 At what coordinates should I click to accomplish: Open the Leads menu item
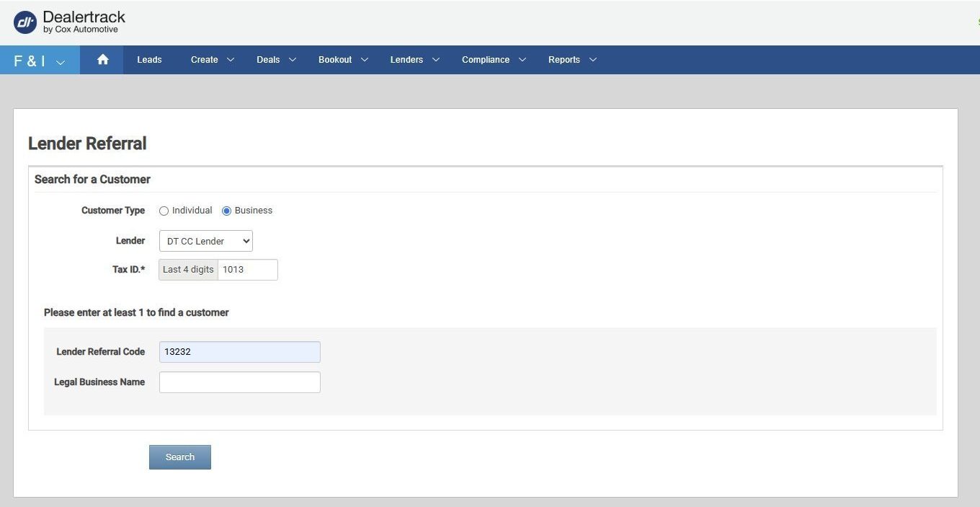pyautogui.click(x=149, y=60)
